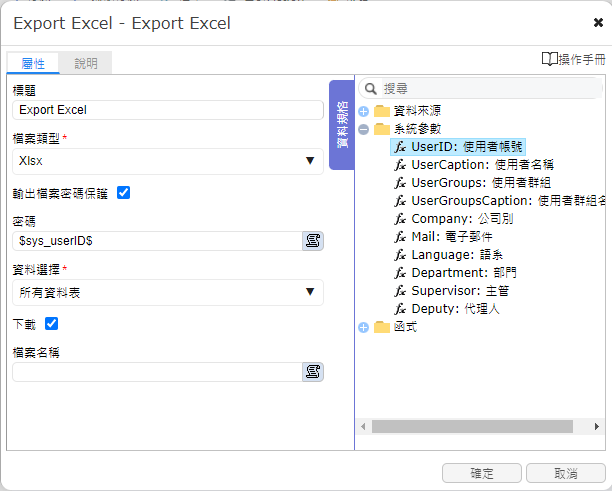Open the 操作手冊 link
The image size is (612, 491).
[574, 59]
